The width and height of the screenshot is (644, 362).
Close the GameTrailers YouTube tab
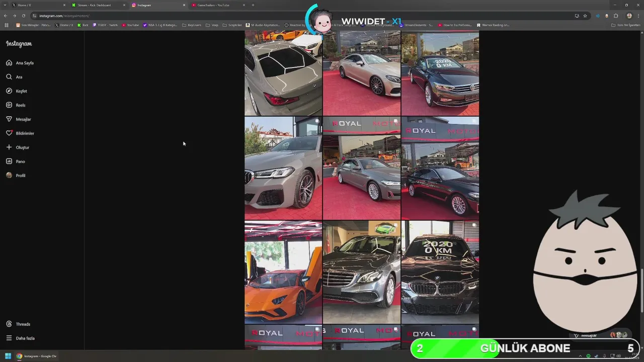244,5
